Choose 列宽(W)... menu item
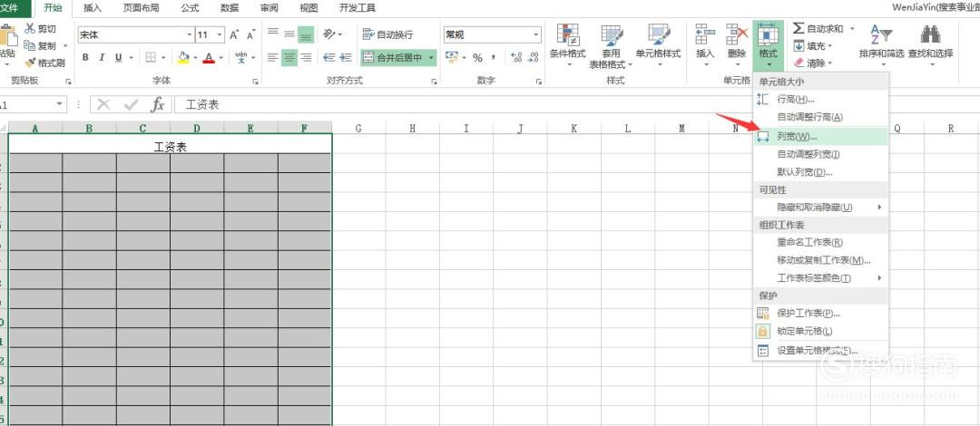This screenshot has height=426, width=980. [x=820, y=136]
